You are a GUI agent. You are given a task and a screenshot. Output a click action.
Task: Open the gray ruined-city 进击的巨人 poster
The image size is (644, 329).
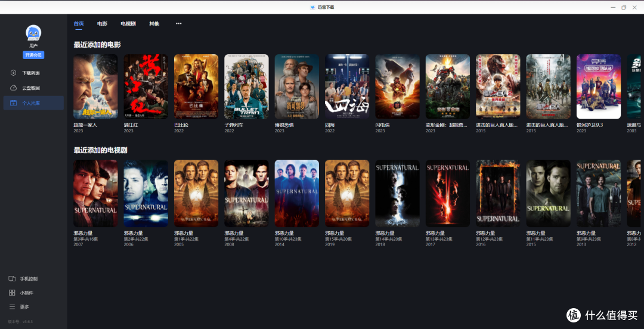coord(549,86)
